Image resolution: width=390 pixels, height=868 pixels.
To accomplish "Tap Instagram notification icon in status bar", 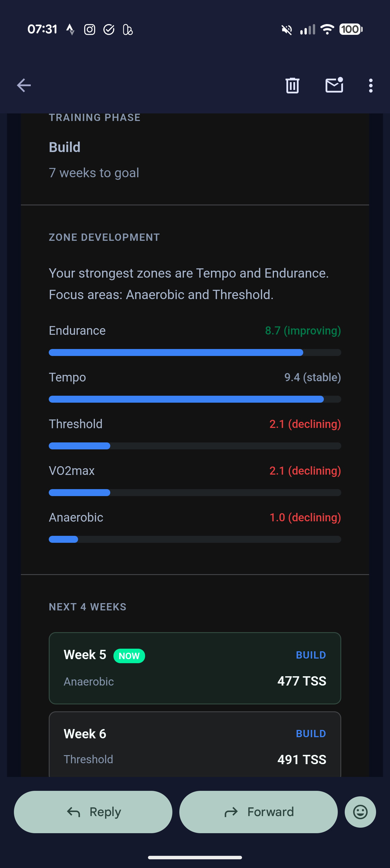I will (x=89, y=30).
